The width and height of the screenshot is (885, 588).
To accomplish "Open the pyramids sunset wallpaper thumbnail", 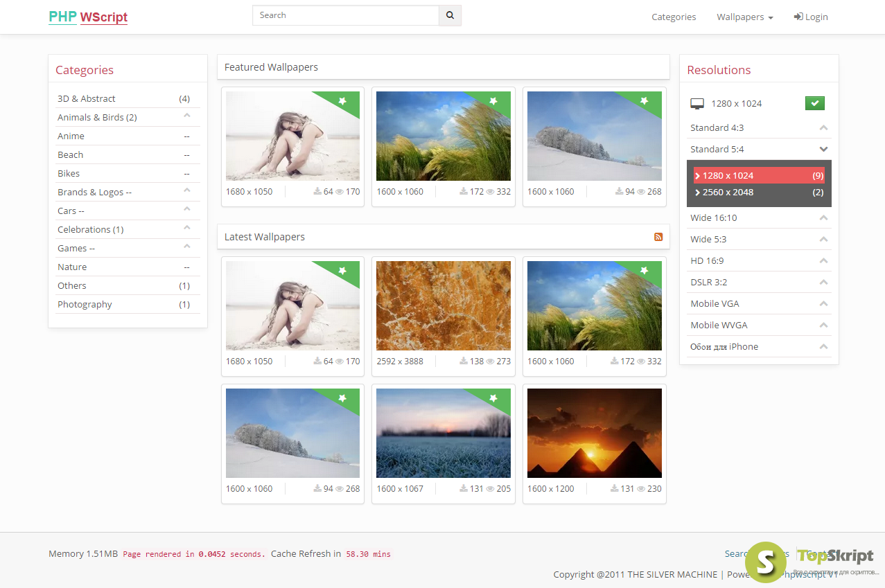I will [x=595, y=433].
